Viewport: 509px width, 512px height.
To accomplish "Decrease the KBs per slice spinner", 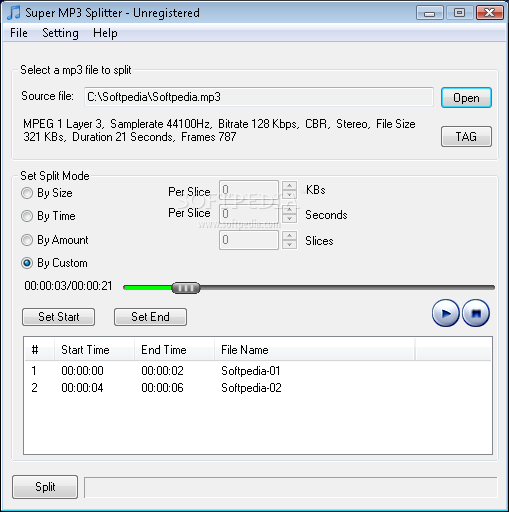I will point(289,194).
